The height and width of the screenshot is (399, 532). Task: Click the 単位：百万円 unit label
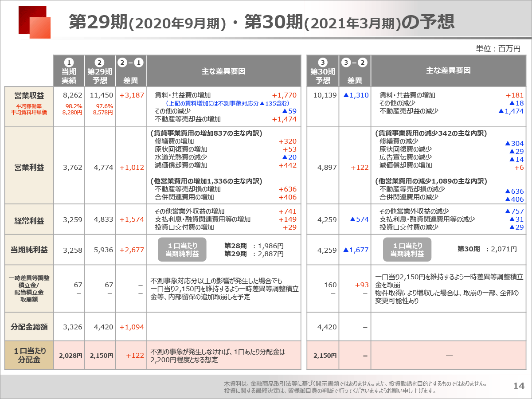tap(498, 49)
